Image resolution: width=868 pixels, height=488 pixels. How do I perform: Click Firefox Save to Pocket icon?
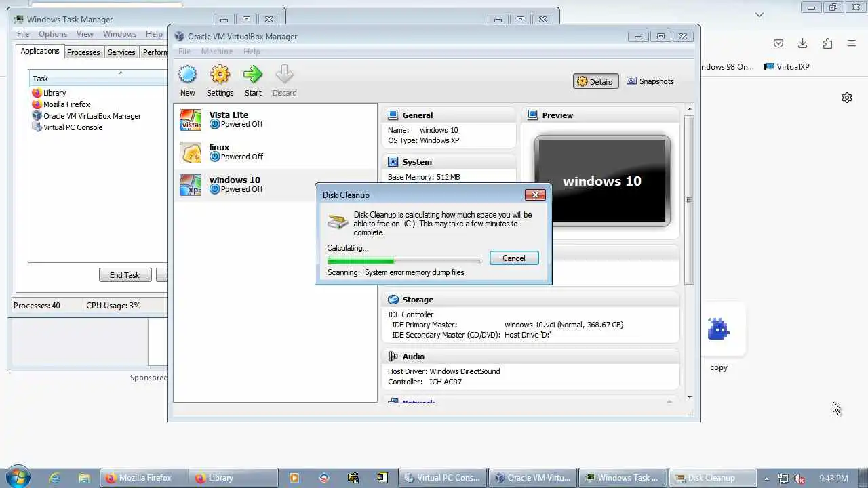click(x=778, y=43)
